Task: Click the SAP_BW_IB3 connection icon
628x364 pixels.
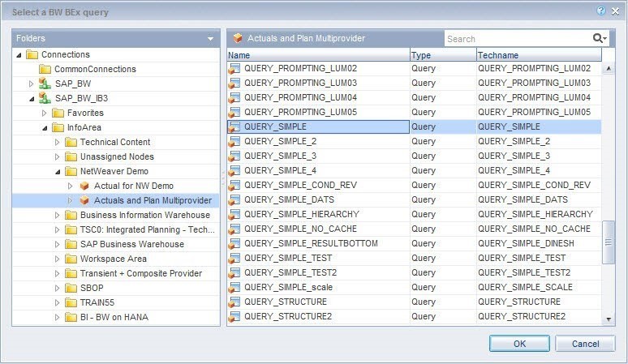Action: click(x=45, y=98)
